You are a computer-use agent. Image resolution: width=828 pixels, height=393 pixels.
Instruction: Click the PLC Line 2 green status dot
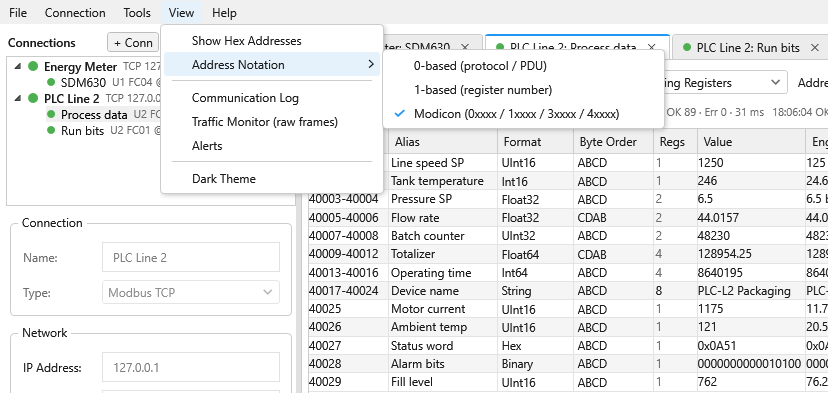tap(33, 98)
